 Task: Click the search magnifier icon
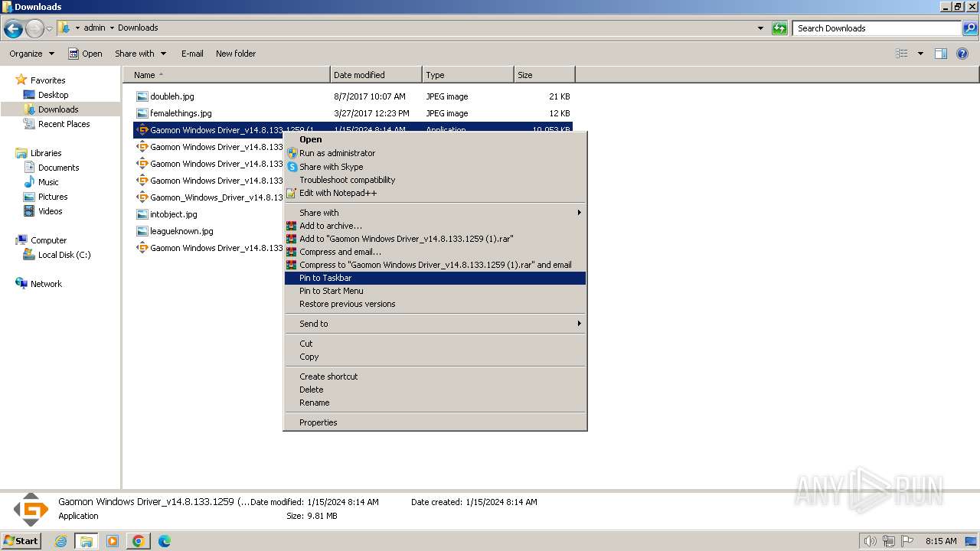[970, 28]
